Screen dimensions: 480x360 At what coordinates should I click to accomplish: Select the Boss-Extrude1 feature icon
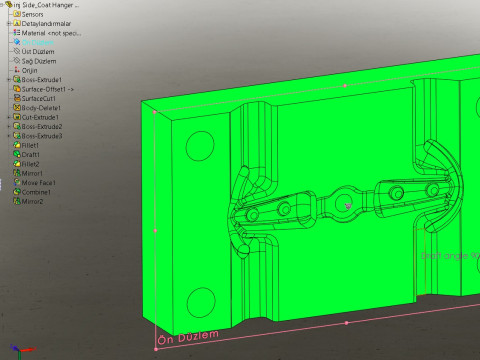coord(17,79)
